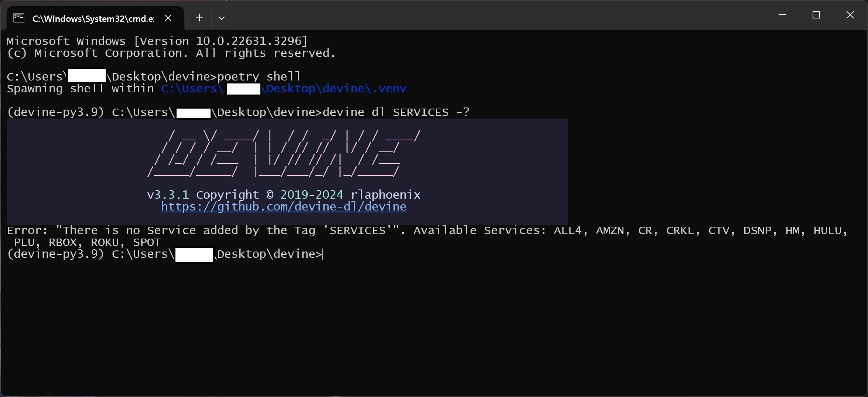
Task: Click the 'ALL4' service tag
Action: pos(568,230)
